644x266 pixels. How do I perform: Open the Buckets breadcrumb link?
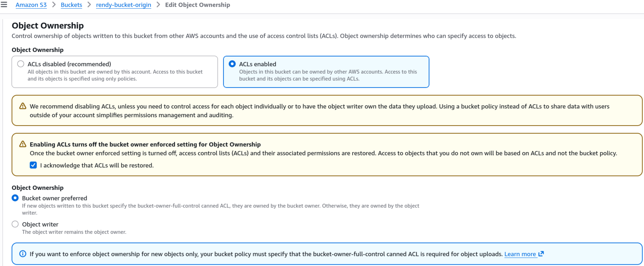[72, 5]
